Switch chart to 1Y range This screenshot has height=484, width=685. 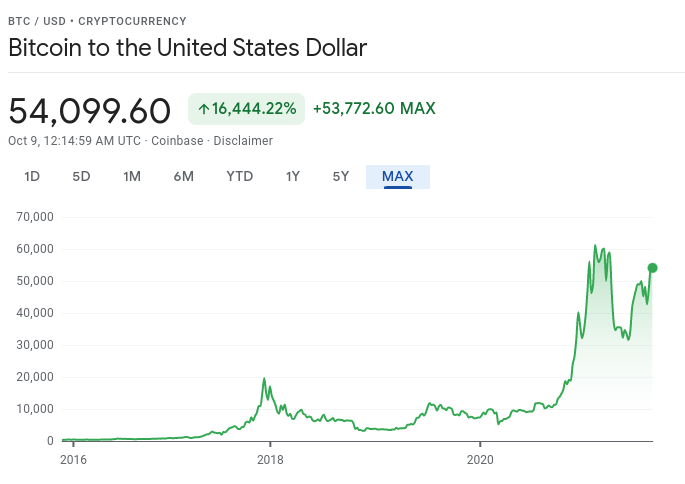[x=293, y=177]
